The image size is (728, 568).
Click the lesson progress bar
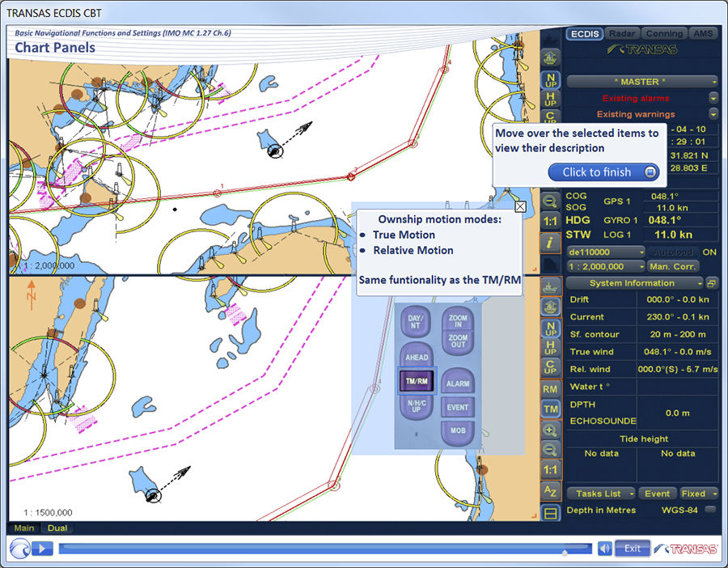point(325,549)
